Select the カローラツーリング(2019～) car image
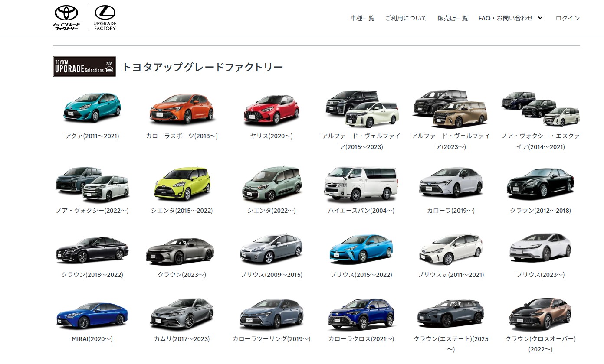 click(272, 314)
